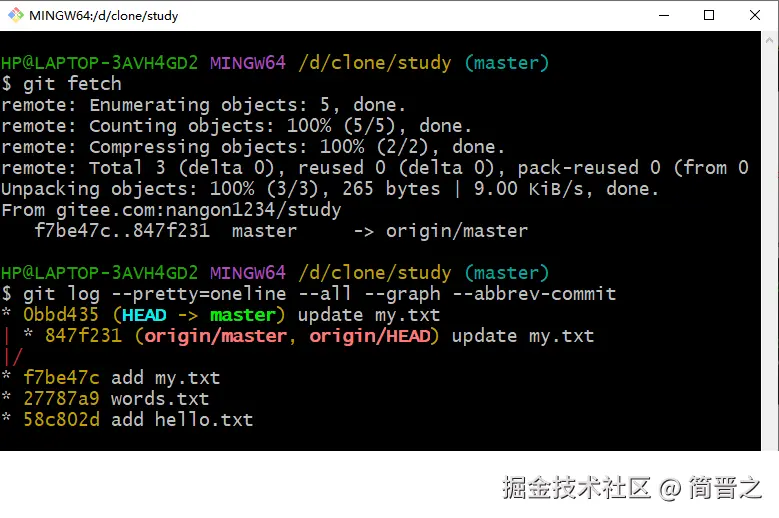Click the commit hash 0bbd435
Image resolution: width=779 pixels, height=518 pixels.
pyautogui.click(x=61, y=315)
